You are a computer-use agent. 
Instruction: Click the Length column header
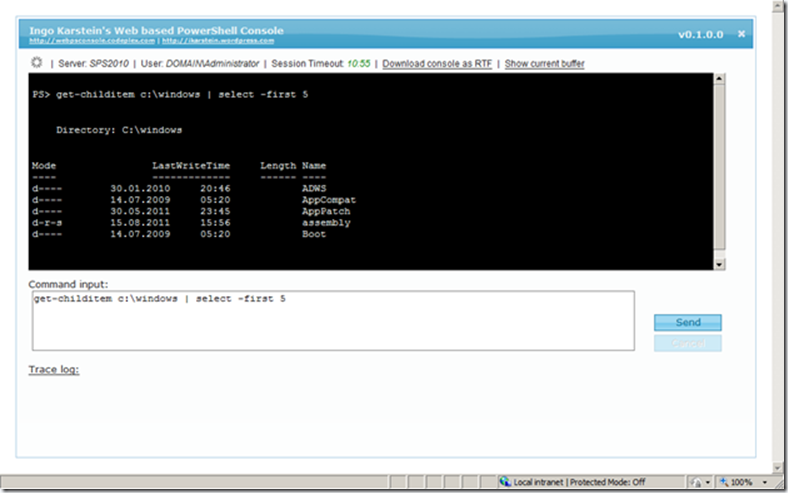pos(278,166)
